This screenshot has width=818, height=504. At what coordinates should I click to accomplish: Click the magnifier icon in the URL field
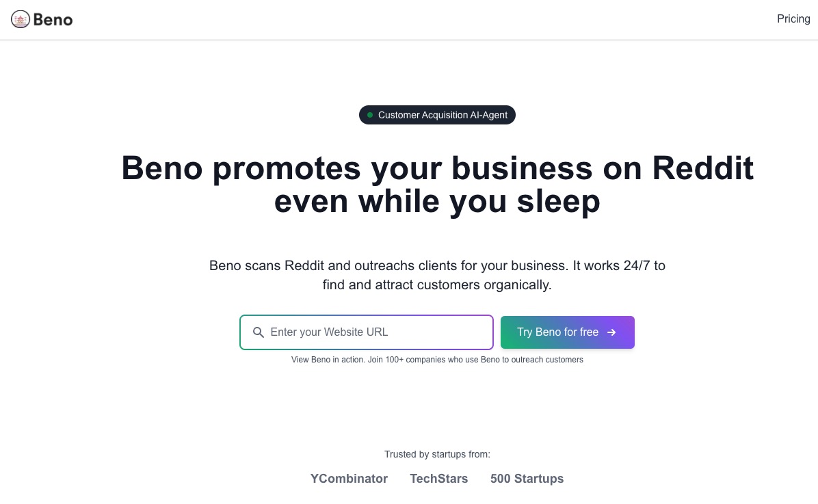259,332
